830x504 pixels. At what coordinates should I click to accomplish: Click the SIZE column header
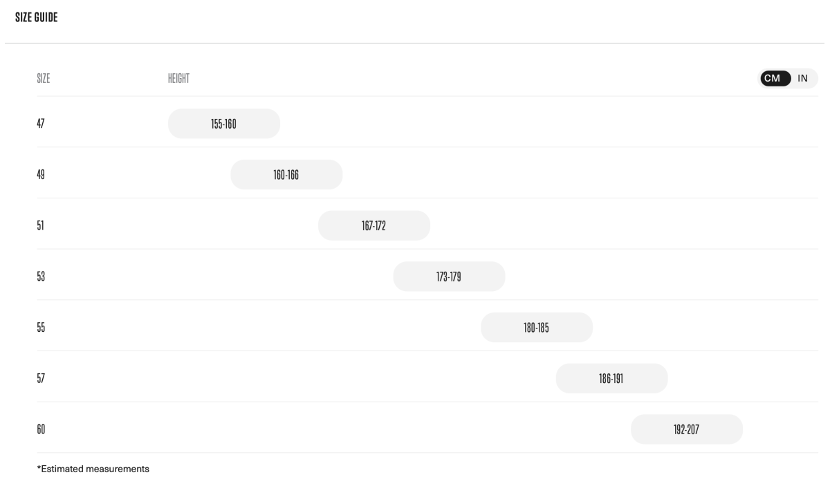click(43, 79)
